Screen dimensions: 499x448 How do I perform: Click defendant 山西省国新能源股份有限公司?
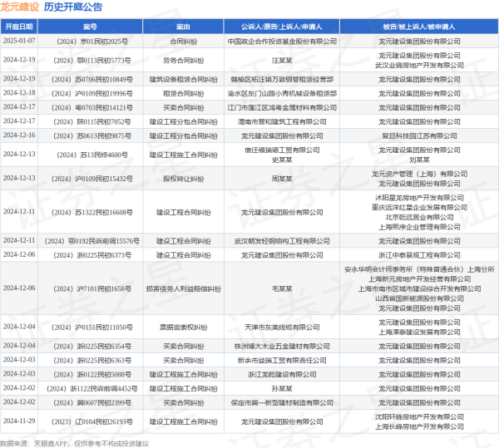[x=419, y=298]
